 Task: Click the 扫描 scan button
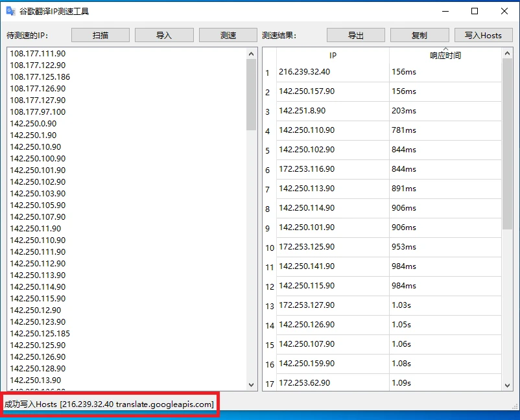[x=100, y=35]
